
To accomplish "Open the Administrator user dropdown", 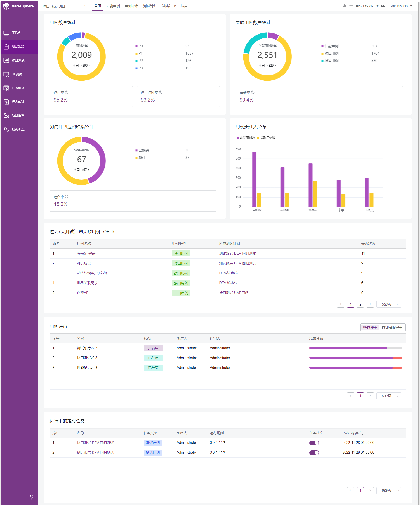I will (401, 6).
